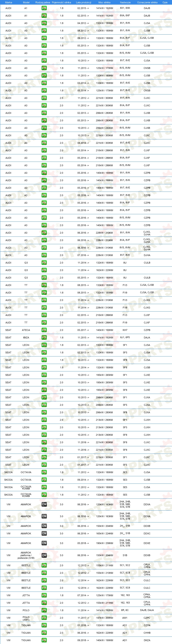The width and height of the screenshot is (172, 644).
Task: Select body code cell 8XA, 8XF
Action: 125,15
